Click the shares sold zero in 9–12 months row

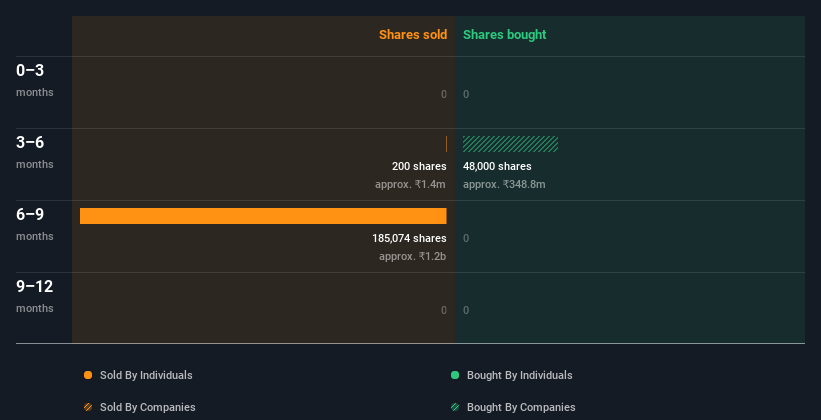443,310
